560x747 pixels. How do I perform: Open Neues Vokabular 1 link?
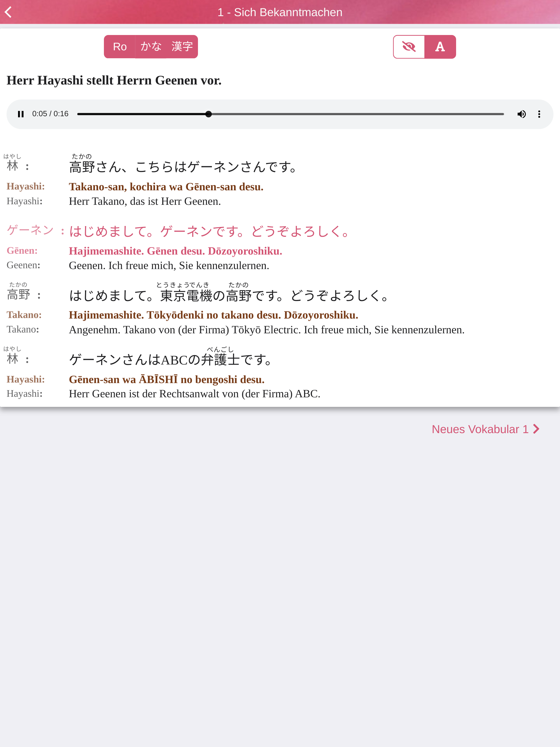486,429
